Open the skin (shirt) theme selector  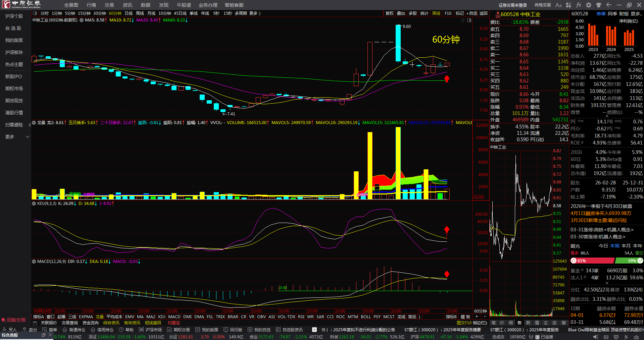(x=599, y=5)
